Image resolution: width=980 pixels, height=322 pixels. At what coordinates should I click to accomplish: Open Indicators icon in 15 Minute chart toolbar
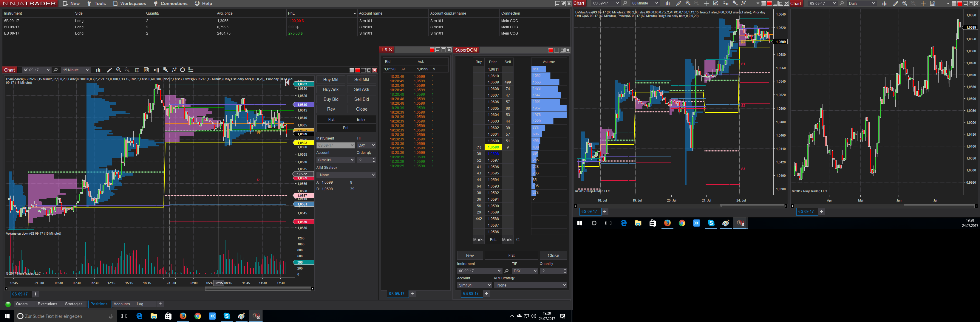point(166,70)
